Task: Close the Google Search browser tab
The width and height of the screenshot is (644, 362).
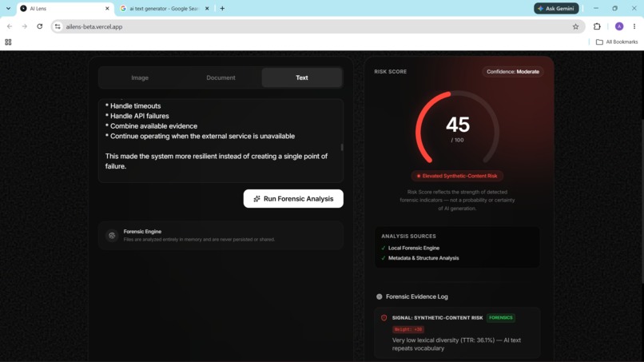Action: tap(207, 8)
